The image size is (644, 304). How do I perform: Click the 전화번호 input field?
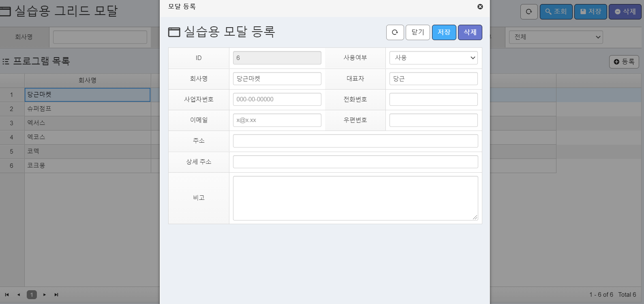coord(433,99)
